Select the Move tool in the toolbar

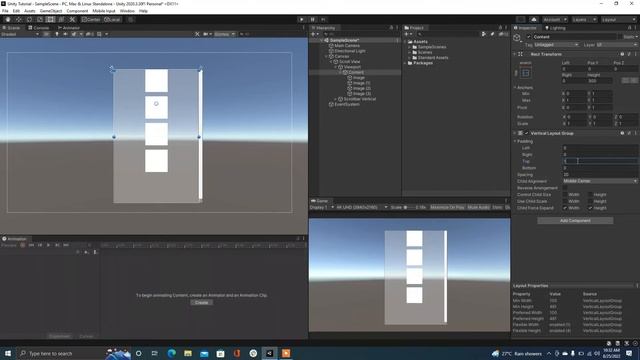(18, 19)
